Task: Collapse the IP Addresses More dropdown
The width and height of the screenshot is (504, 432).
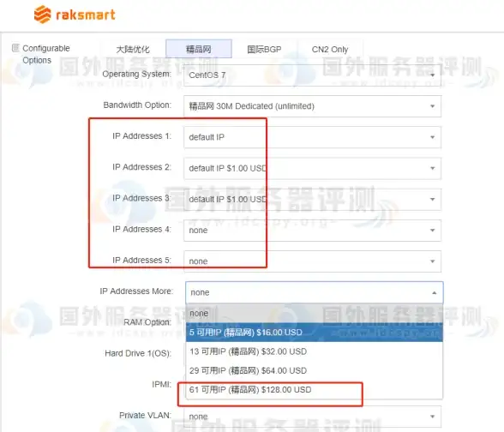Action: [x=315, y=292]
